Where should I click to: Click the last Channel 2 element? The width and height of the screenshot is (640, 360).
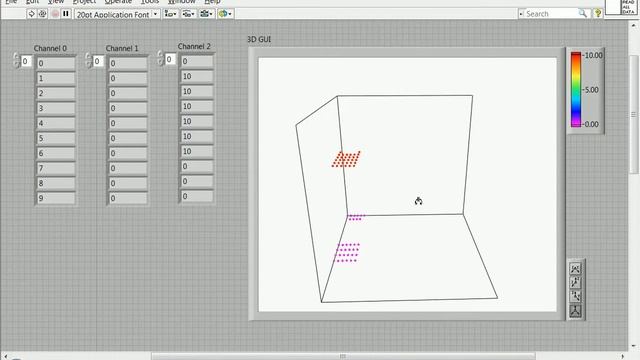click(x=197, y=196)
